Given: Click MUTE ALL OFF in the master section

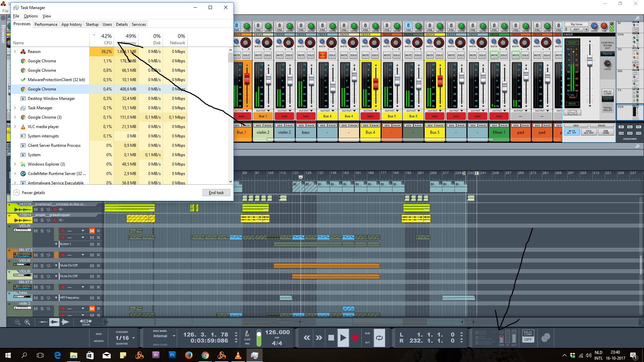Looking at the screenshot, I should click(x=572, y=132).
